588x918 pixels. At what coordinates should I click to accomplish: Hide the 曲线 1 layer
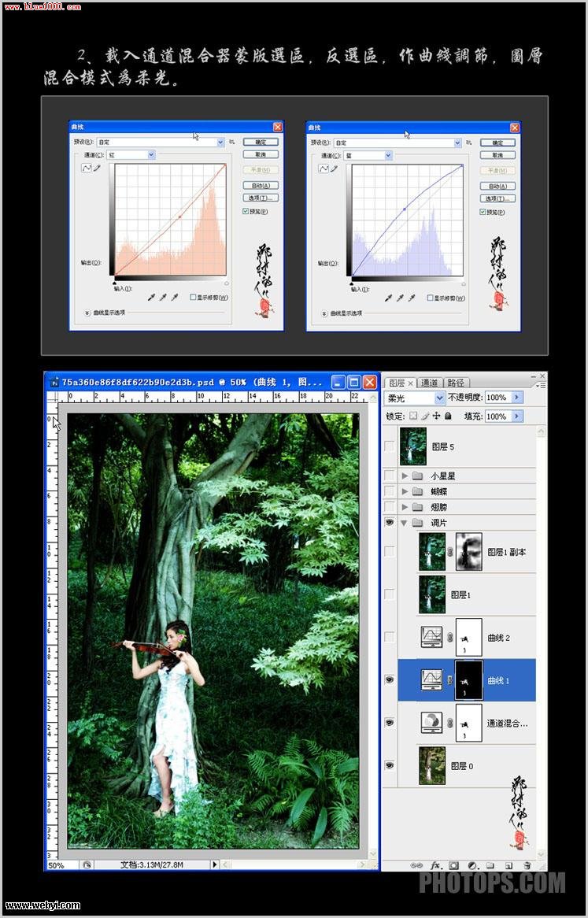[x=390, y=679]
